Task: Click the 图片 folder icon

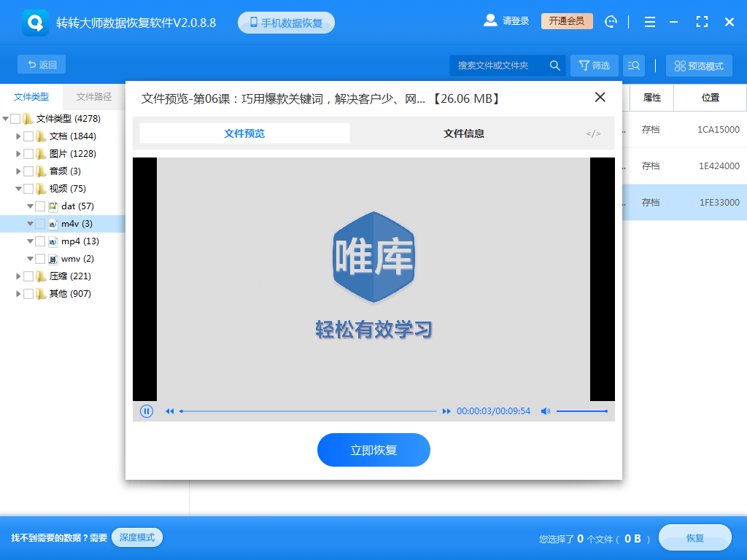Action: coord(41,154)
